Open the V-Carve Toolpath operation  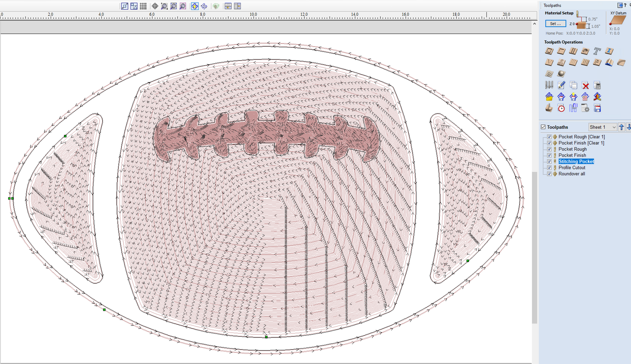click(x=549, y=63)
